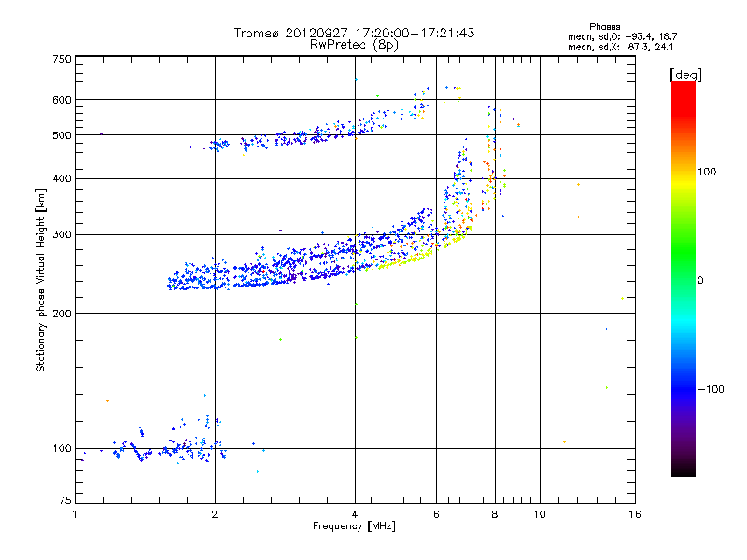Image resolution: width=747 pixels, height=560 pixels.
Task: Click the x-axis '16' tick label
Action: (635, 514)
